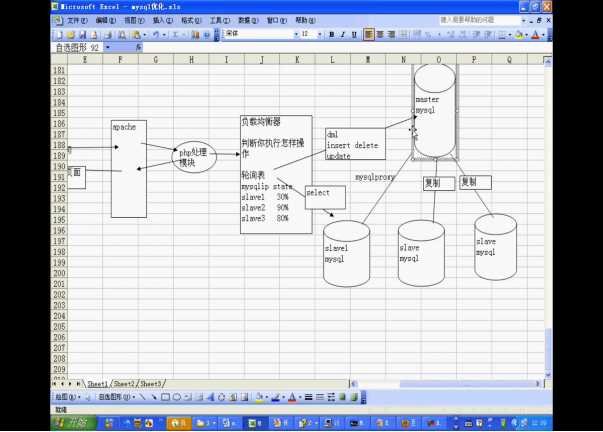The width and height of the screenshot is (603, 432).
Task: Click the help question search input field
Action: pyautogui.click(x=480, y=20)
